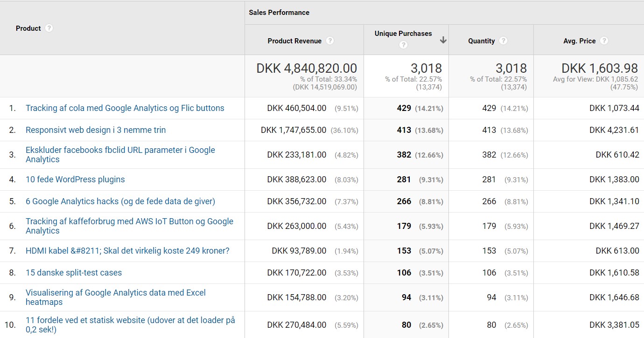
Task: Sort table by Avg. Price header
Action: click(x=579, y=41)
